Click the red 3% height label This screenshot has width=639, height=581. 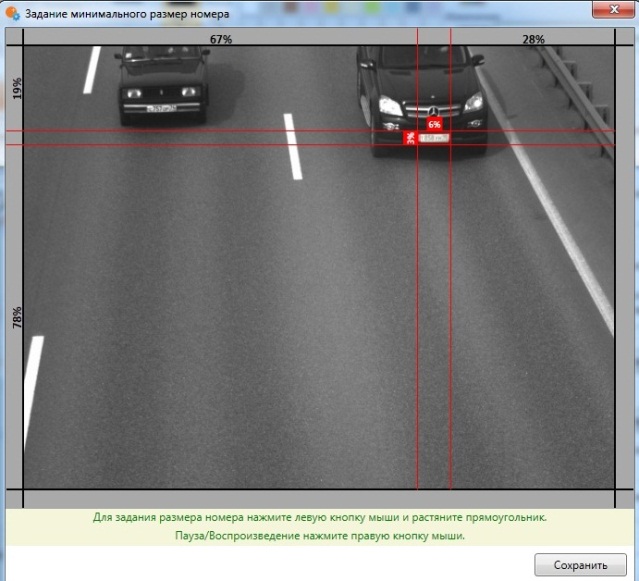tap(410, 138)
